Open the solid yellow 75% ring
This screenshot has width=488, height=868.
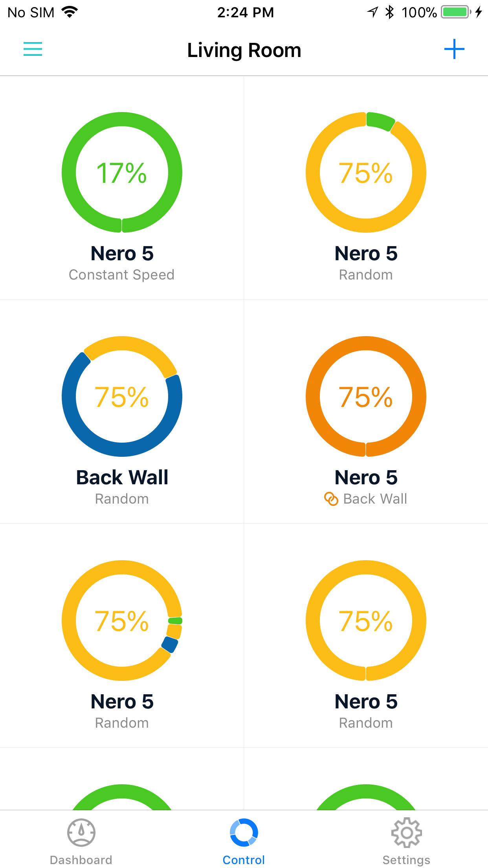point(366,620)
